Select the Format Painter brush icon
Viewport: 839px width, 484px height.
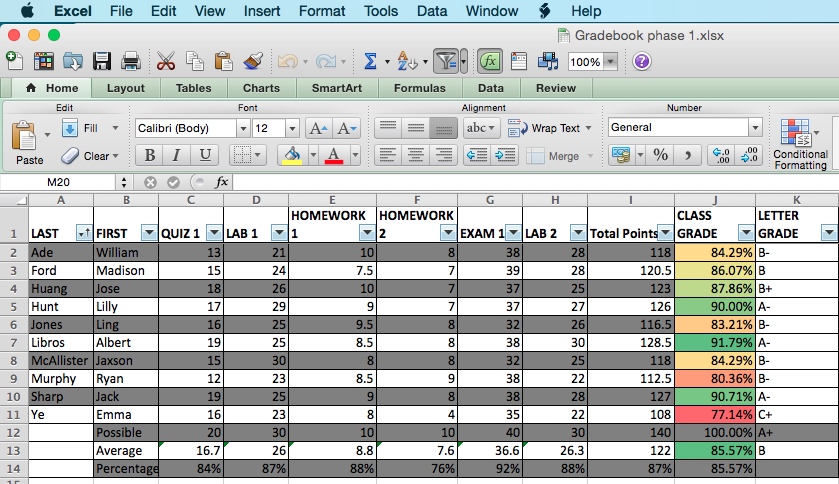point(253,61)
